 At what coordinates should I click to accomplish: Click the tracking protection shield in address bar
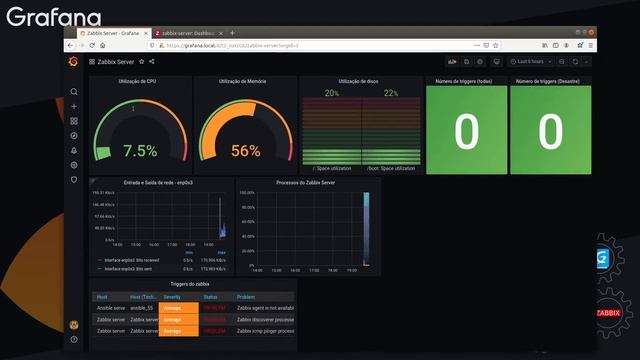[x=152, y=45]
